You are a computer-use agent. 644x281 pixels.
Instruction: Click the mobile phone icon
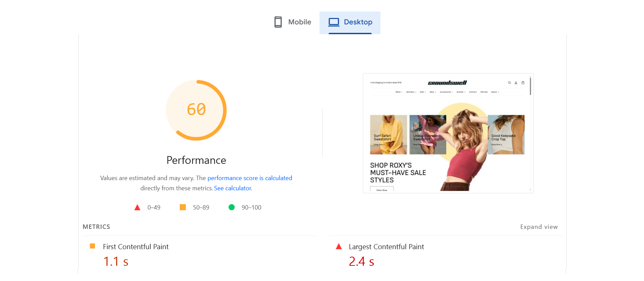(x=278, y=22)
